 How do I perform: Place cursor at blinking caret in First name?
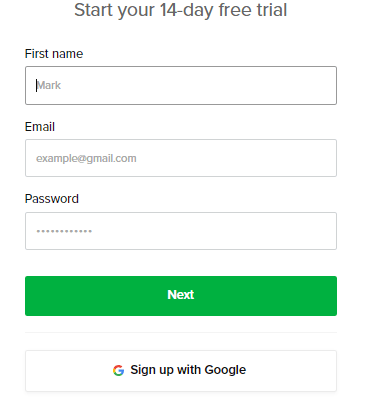[x=37, y=85]
